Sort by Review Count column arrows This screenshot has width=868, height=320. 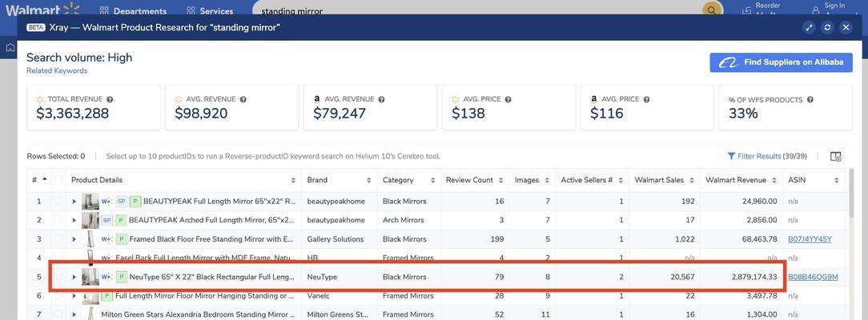pos(501,180)
